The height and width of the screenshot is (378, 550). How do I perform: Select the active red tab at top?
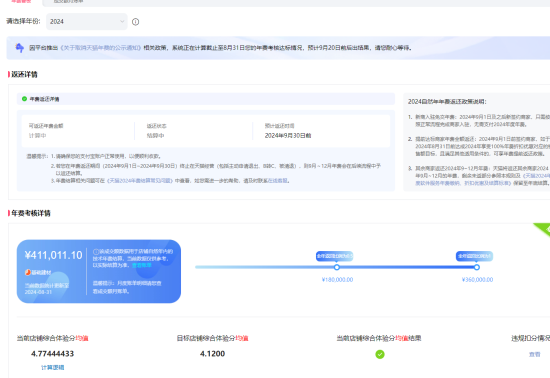pyautogui.click(x=21, y=1)
